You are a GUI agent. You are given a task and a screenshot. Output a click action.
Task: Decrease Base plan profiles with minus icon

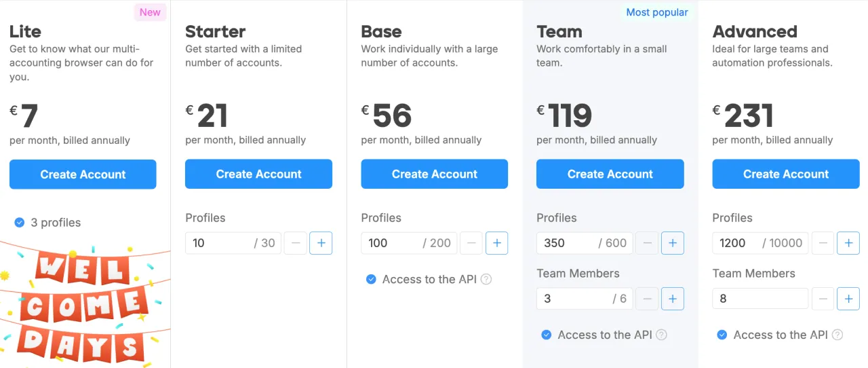pos(471,243)
